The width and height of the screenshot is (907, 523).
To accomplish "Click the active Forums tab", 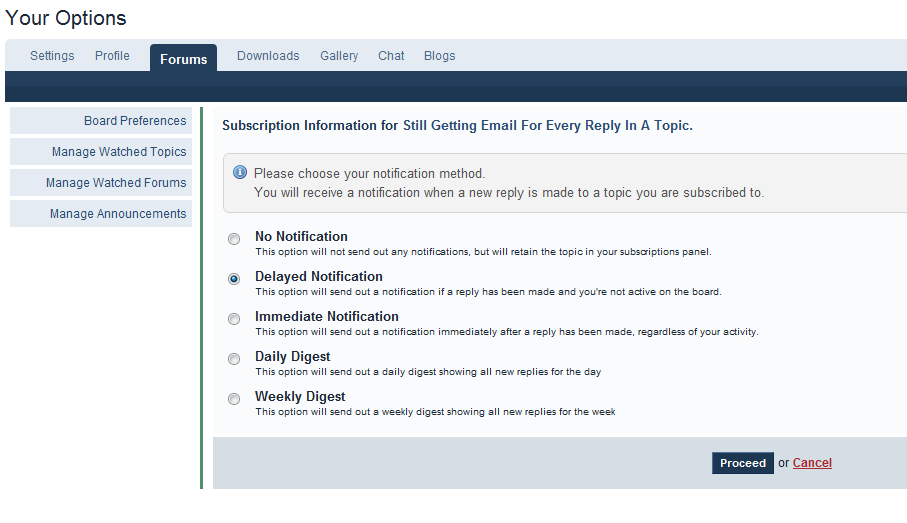I will pos(183,58).
